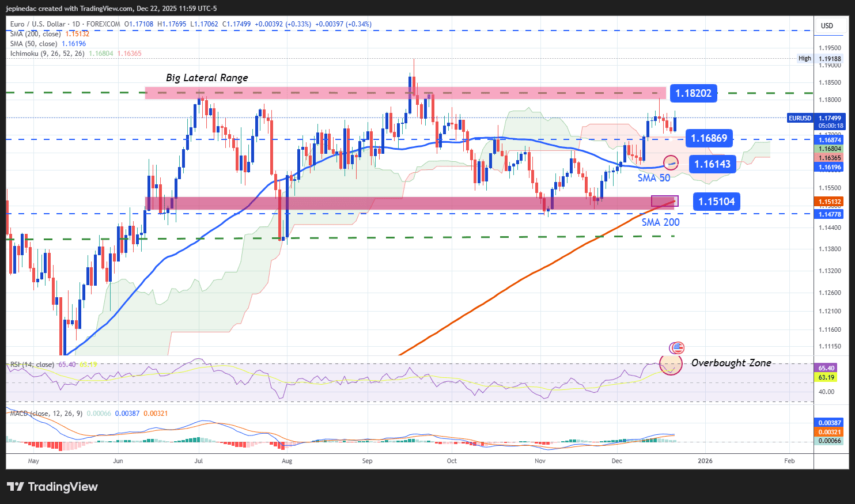This screenshot has height=504, width=855.
Task: Click the 1.18202 resistance price label
Action: [x=693, y=93]
